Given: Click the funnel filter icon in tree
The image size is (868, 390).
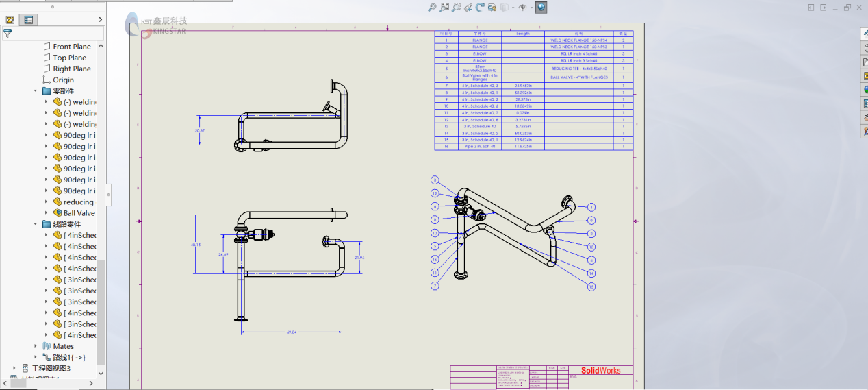Looking at the screenshot, I should tap(8, 34).
